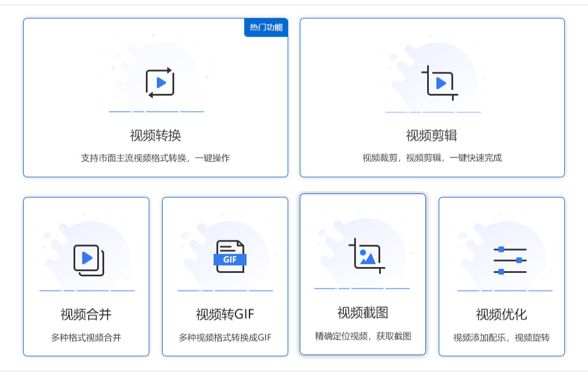Click the 热门功能 badge

[266, 27]
